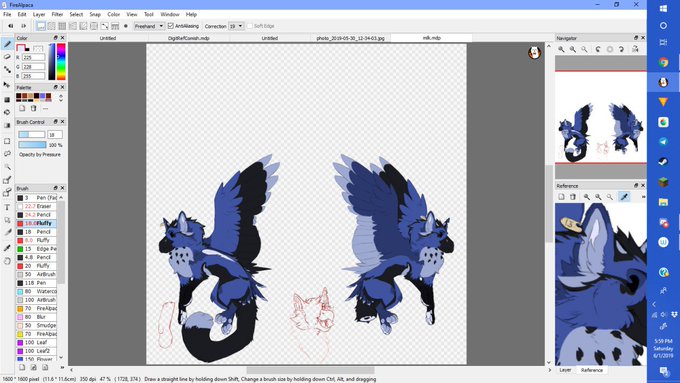Expand the Palette scroll arrows
Viewport: 680px width, 383px height.
tap(61, 98)
